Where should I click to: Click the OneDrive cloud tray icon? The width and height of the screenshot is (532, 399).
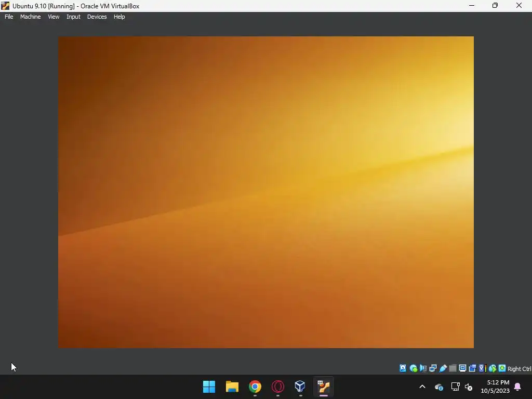pyautogui.click(x=438, y=387)
